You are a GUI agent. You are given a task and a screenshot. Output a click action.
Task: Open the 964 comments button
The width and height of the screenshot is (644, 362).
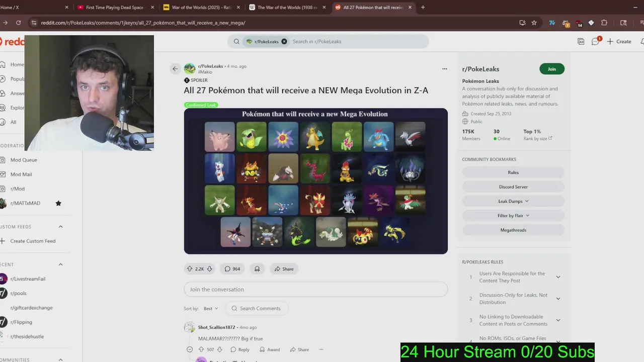(232, 269)
